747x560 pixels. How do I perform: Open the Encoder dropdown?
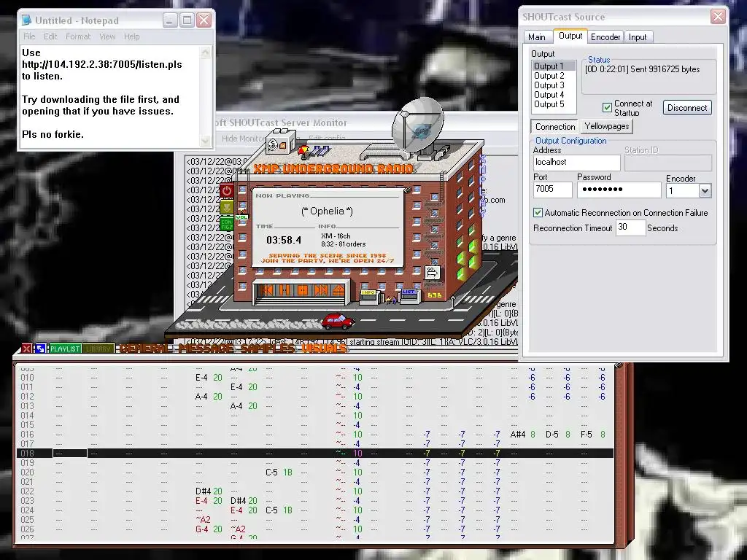(705, 191)
